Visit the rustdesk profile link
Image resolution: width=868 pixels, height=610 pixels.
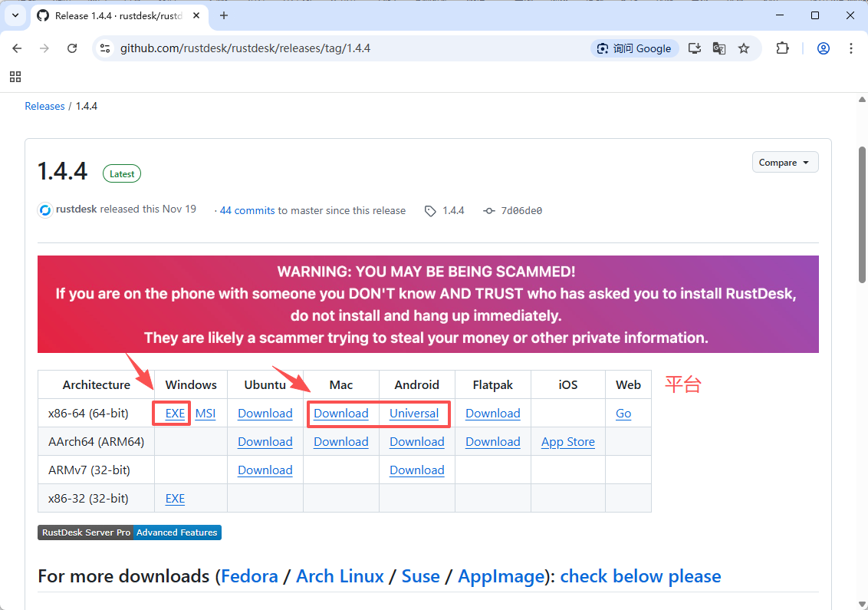pos(76,209)
